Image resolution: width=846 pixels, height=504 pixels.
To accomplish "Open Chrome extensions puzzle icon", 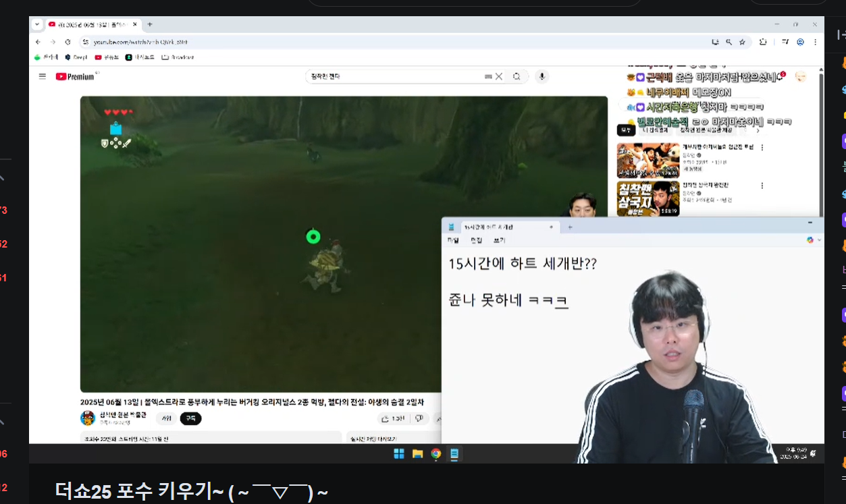I will click(763, 42).
